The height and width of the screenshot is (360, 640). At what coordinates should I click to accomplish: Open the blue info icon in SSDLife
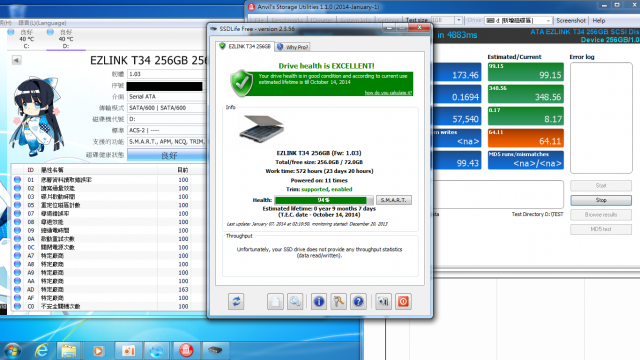[319, 302]
